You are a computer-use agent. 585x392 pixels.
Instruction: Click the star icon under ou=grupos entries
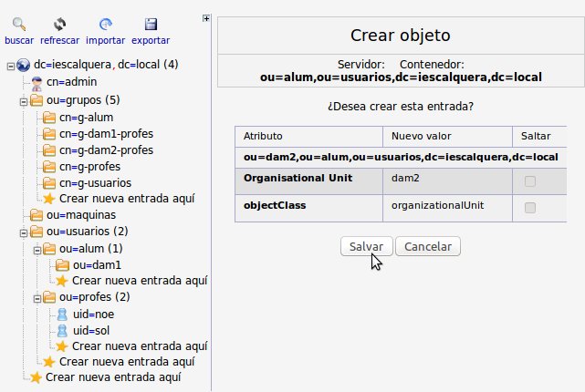(x=49, y=199)
